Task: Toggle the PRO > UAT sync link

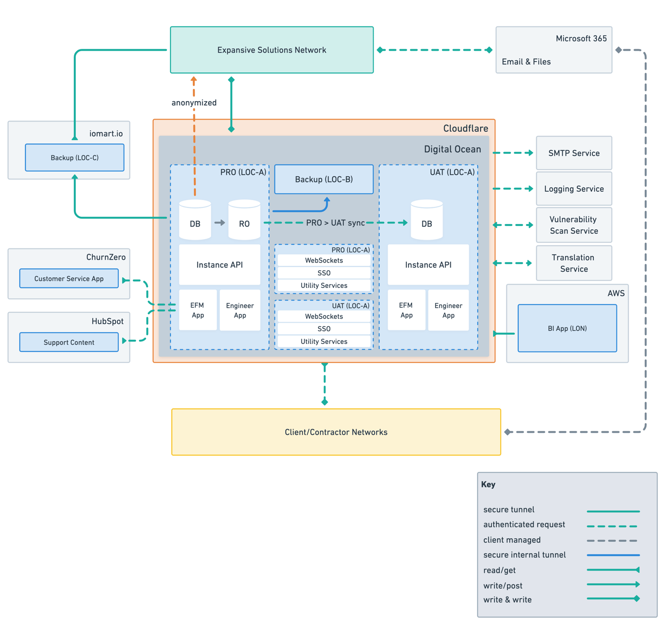Action: tap(336, 222)
